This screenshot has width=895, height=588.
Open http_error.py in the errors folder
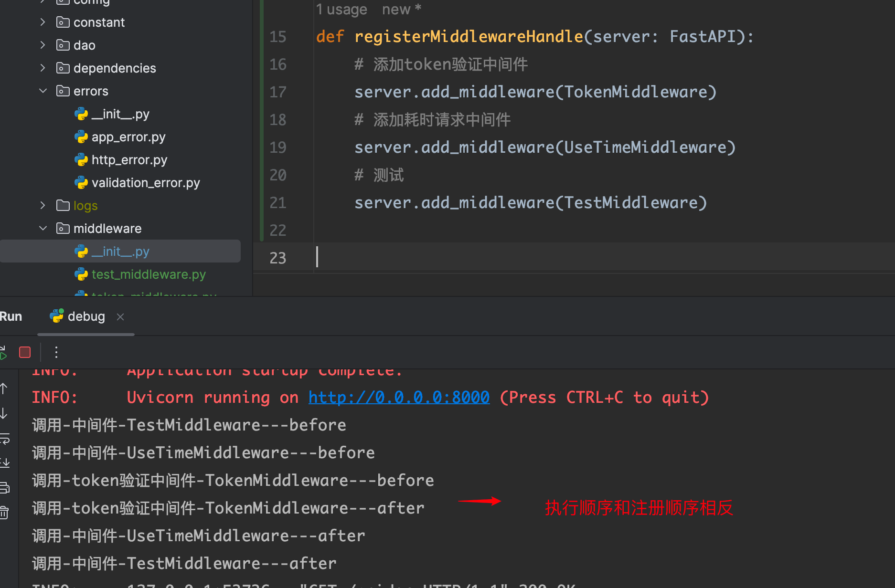pyautogui.click(x=129, y=160)
